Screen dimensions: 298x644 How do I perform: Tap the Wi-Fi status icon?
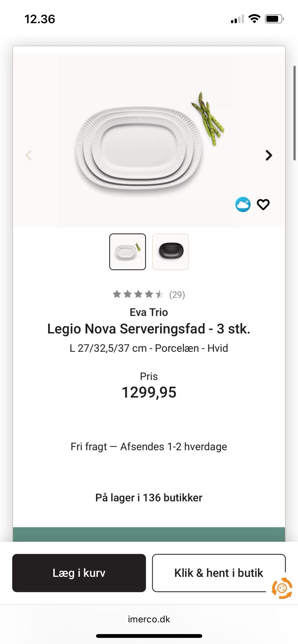(x=255, y=19)
